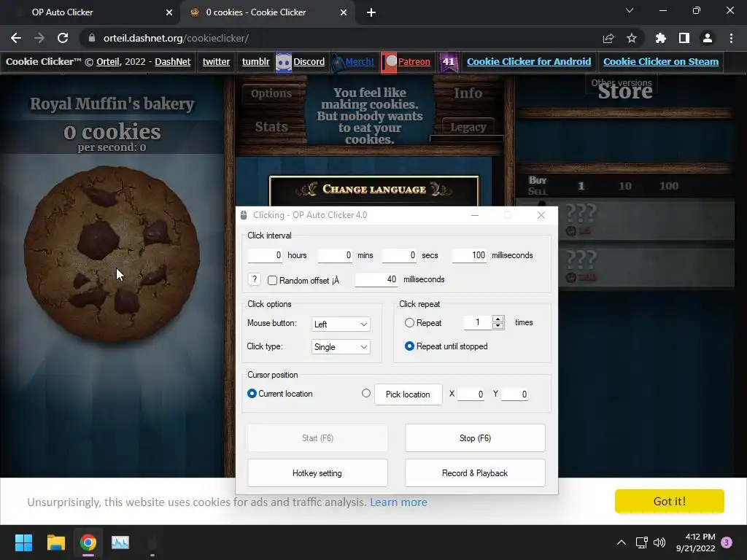Open the Click type dropdown

(341, 347)
